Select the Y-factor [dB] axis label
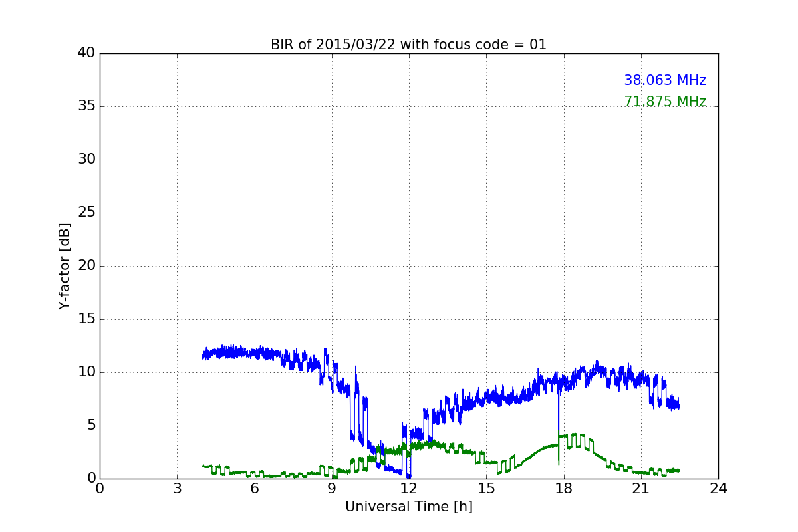This screenshot has width=798, height=532. coord(65,266)
